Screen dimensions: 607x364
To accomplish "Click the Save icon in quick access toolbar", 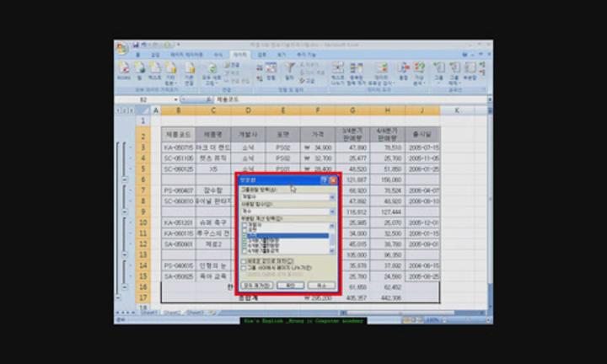I will 136,45.
